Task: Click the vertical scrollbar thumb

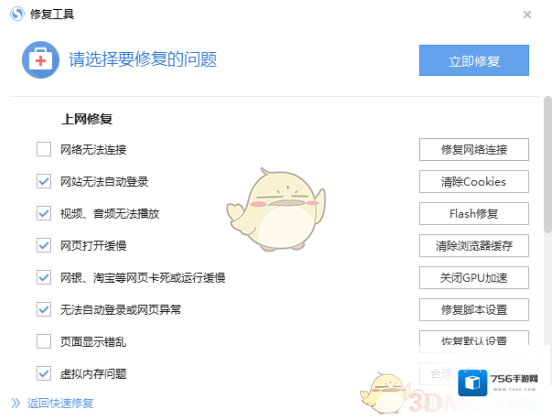Action: (x=547, y=164)
